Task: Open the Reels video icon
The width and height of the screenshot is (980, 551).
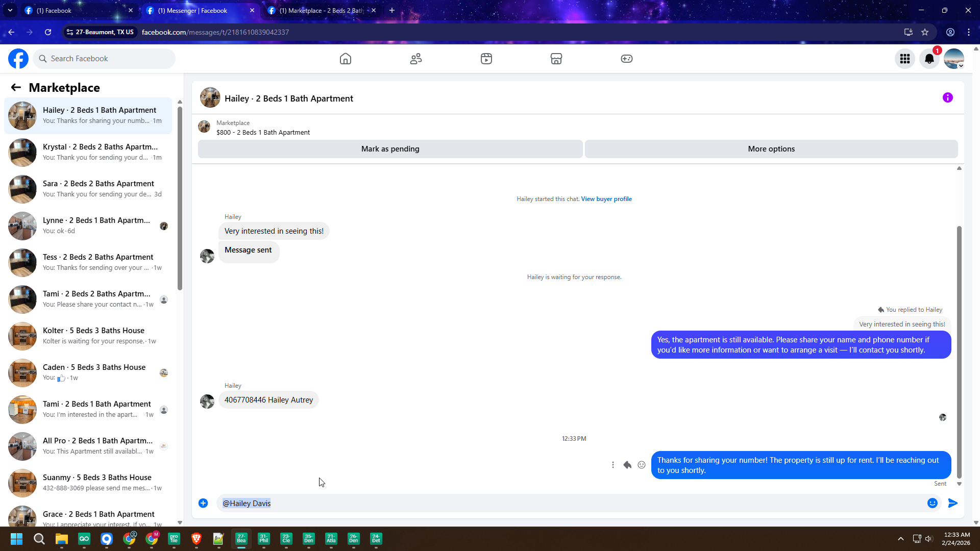Action: 486,59
